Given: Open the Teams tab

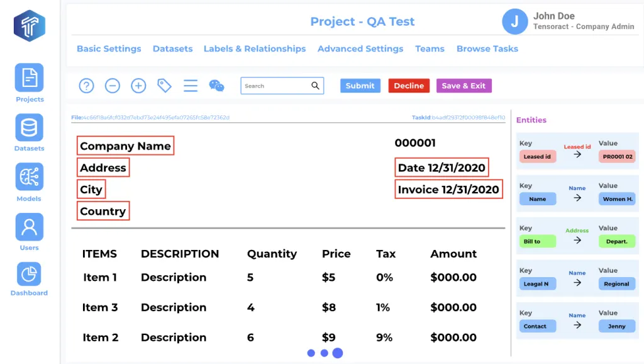Looking at the screenshot, I should coord(430,48).
